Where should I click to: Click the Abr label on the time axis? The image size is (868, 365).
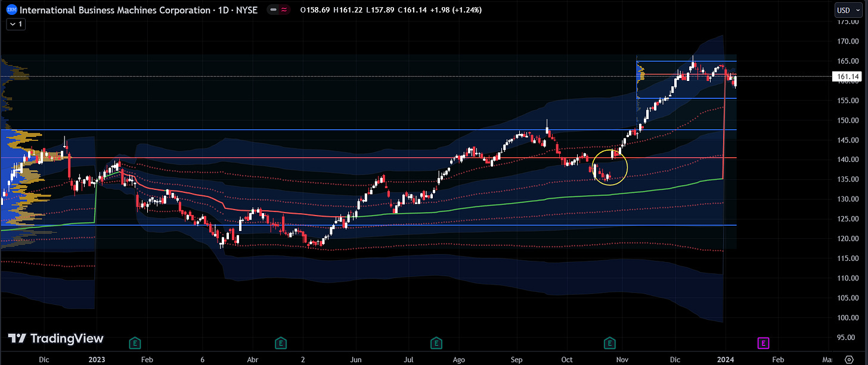click(x=253, y=360)
